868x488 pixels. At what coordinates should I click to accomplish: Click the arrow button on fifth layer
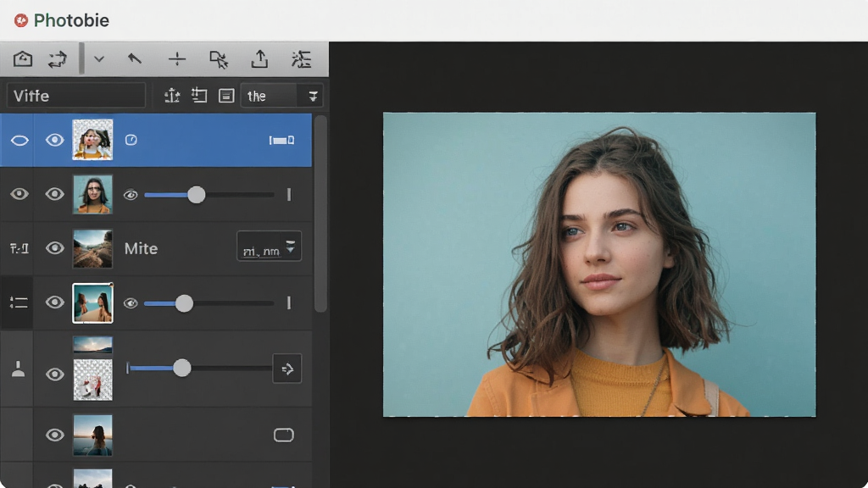click(287, 369)
